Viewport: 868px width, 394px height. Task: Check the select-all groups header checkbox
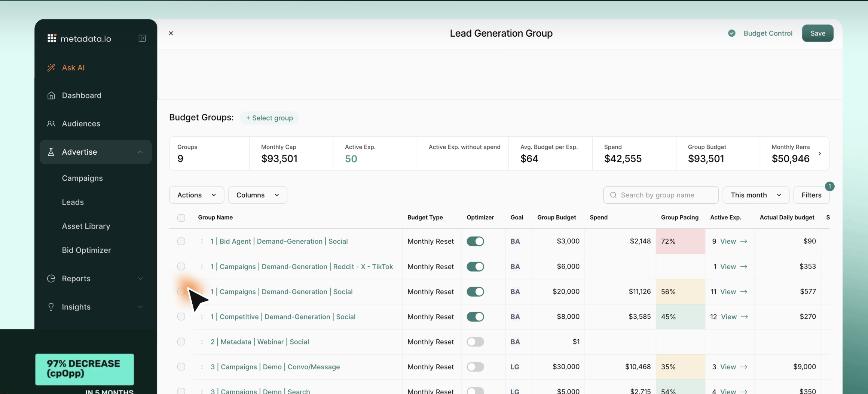click(181, 218)
